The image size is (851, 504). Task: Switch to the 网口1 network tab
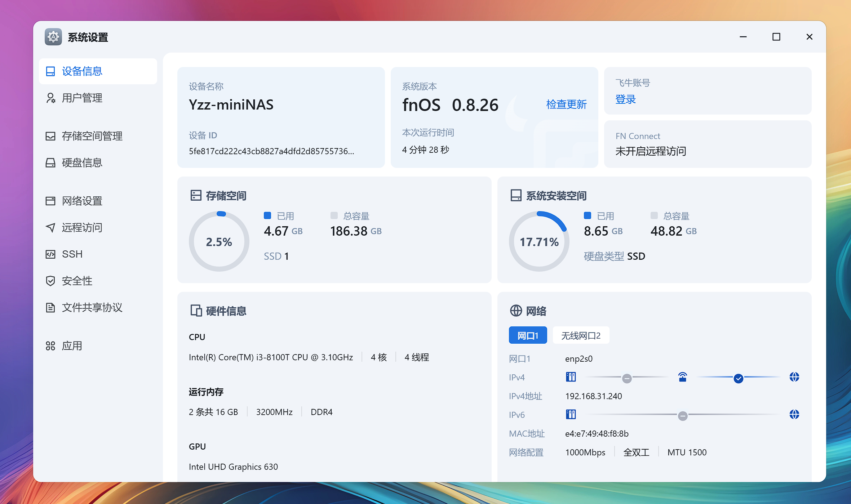tap(528, 335)
